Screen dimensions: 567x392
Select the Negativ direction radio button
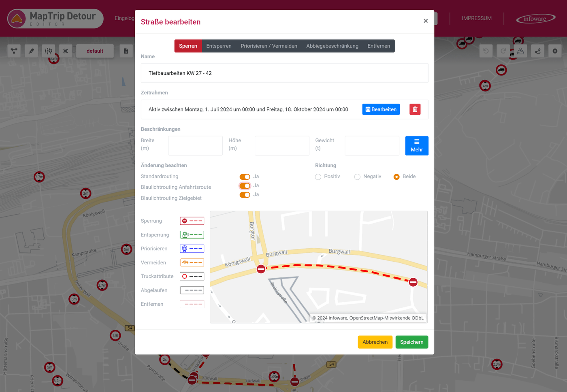coord(357,177)
